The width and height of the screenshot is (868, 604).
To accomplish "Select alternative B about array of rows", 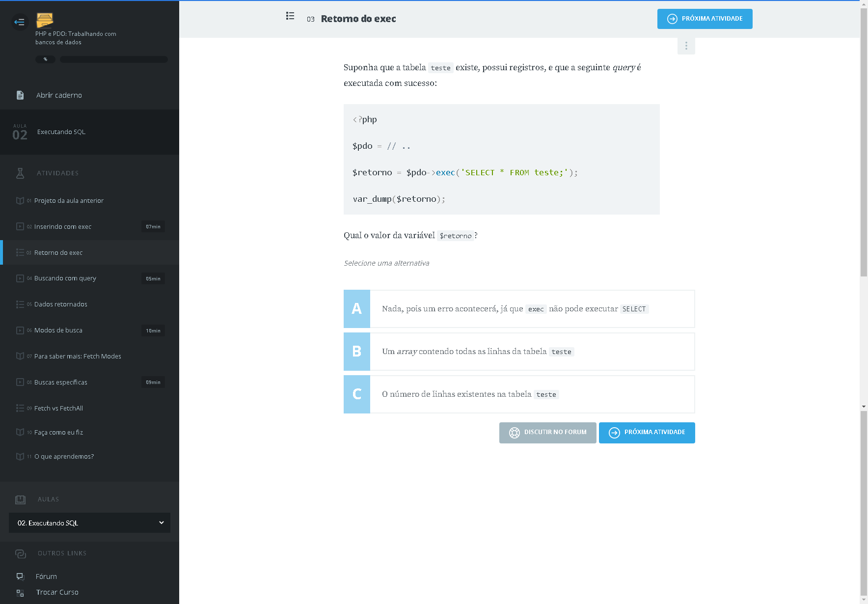I will click(x=519, y=352).
